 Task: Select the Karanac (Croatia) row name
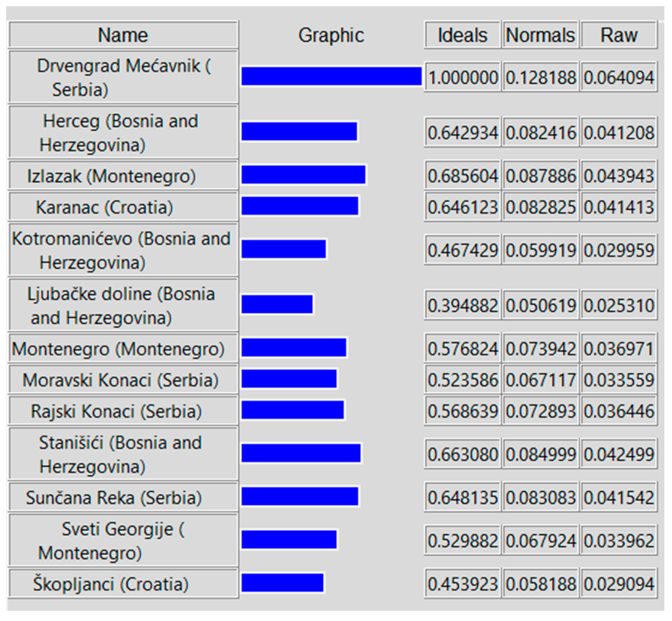click(123, 207)
